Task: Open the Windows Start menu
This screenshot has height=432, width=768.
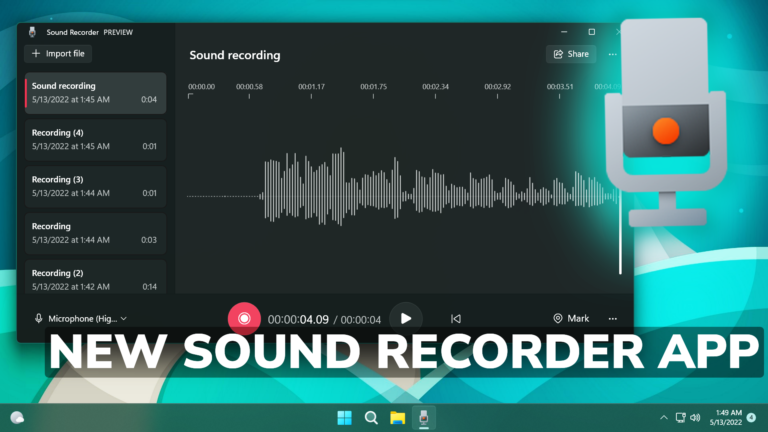Action: coord(345,417)
